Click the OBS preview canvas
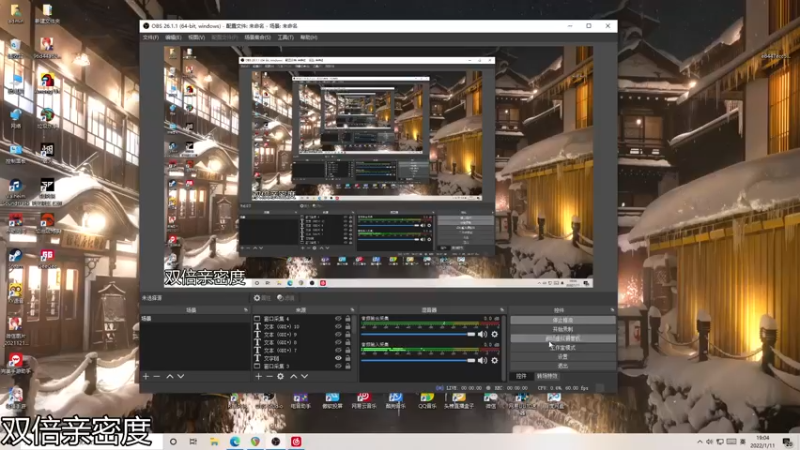This screenshot has height=450, width=800. tap(378, 167)
